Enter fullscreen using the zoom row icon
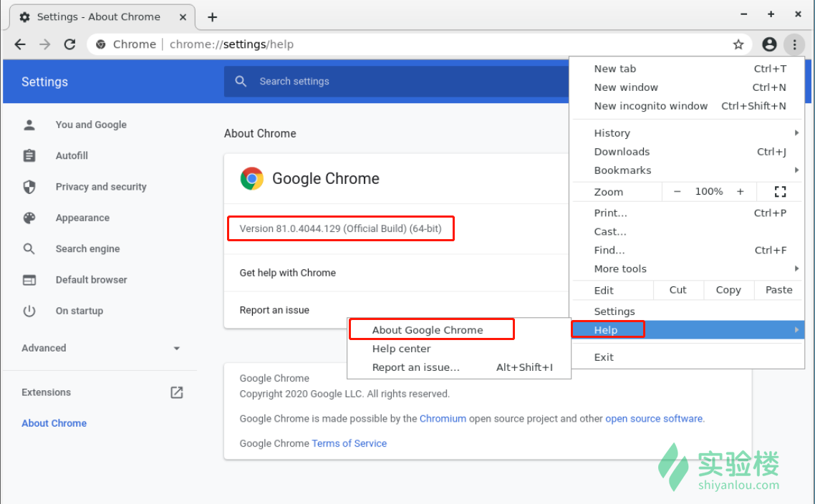This screenshot has width=815, height=504. (780, 192)
